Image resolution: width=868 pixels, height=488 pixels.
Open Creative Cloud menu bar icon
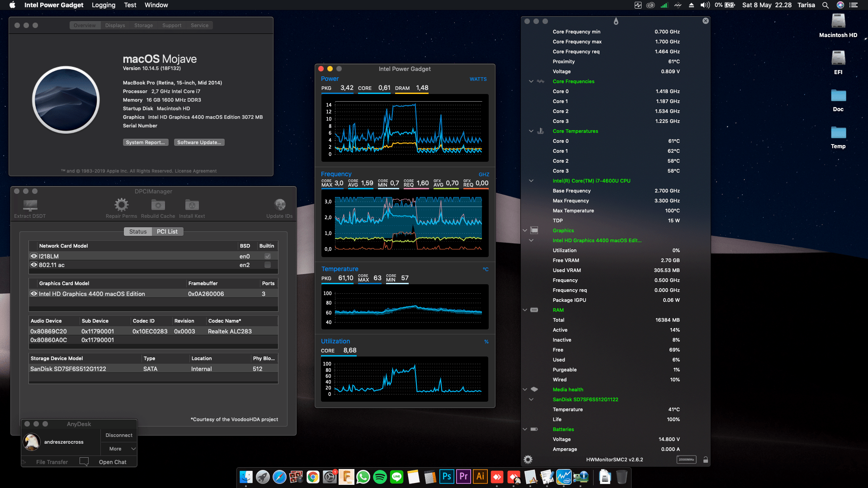(x=651, y=5)
